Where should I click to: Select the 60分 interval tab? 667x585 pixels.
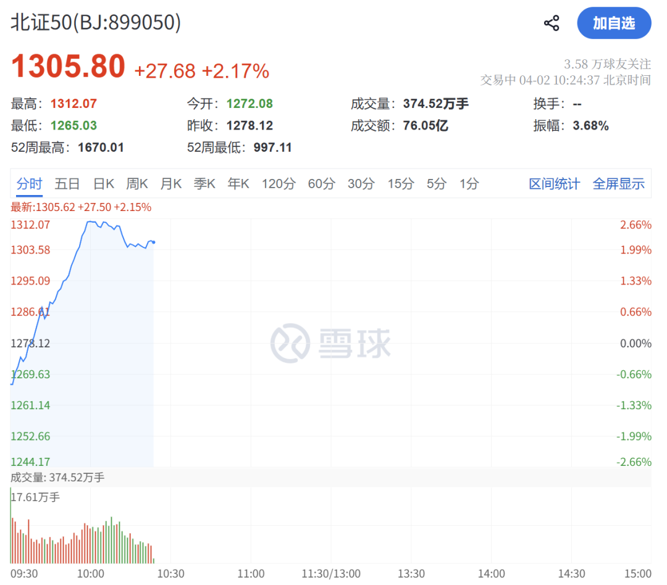coord(321,184)
